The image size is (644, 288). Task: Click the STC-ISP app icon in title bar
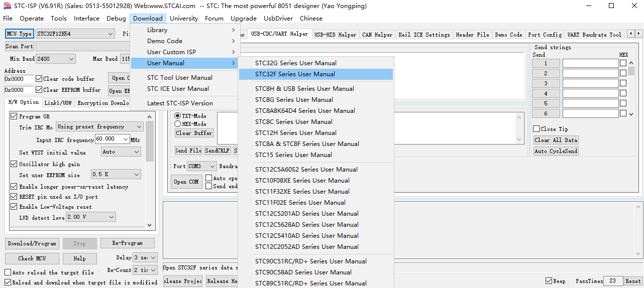point(7,6)
